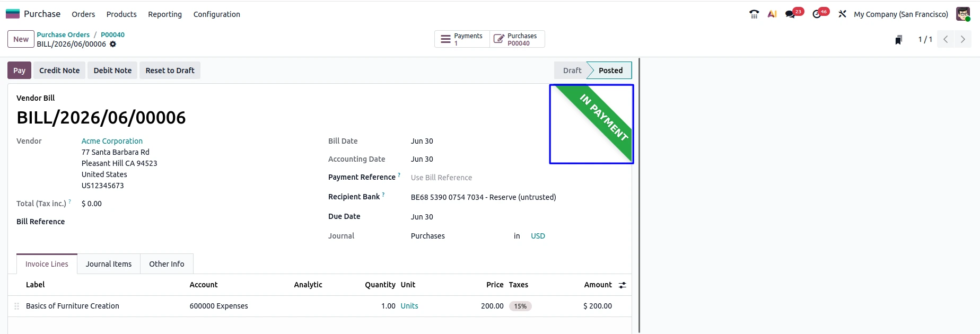The height and width of the screenshot is (334, 980).
Task: Open Purchases P00040 smart button
Action: coord(517,39)
